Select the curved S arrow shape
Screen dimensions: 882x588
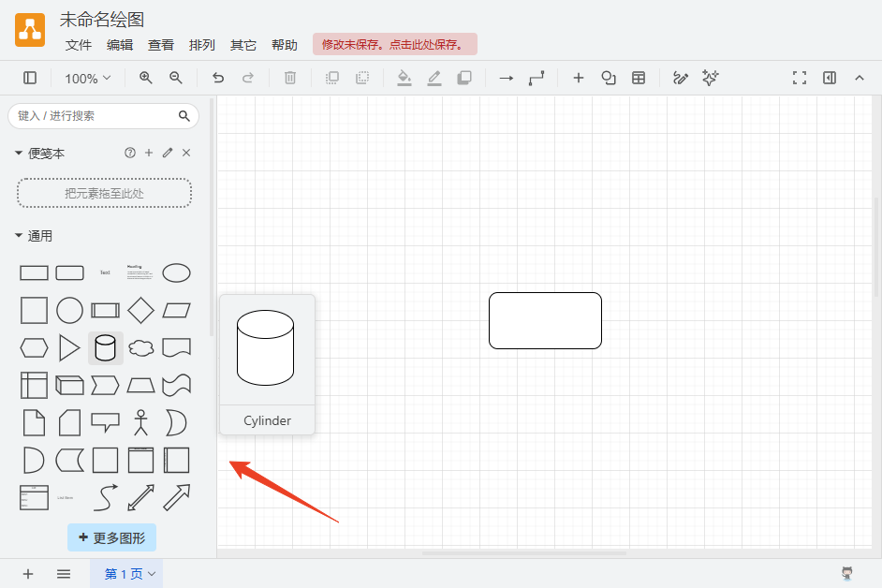pyautogui.click(x=105, y=497)
